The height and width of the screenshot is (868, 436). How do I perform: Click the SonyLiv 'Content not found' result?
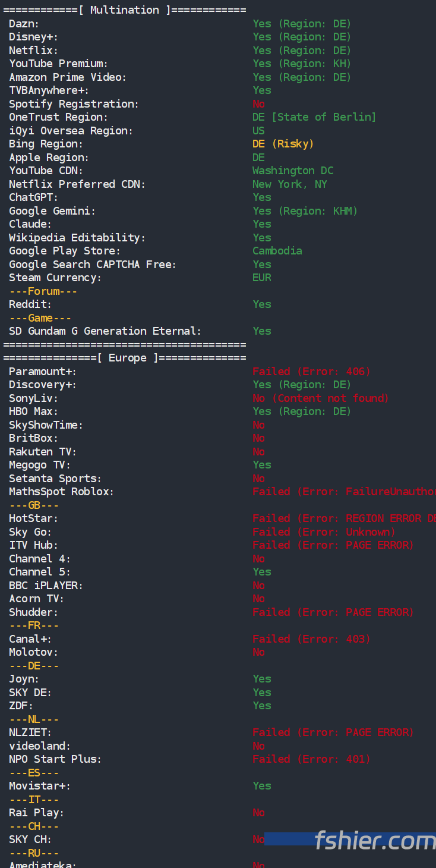tap(321, 398)
